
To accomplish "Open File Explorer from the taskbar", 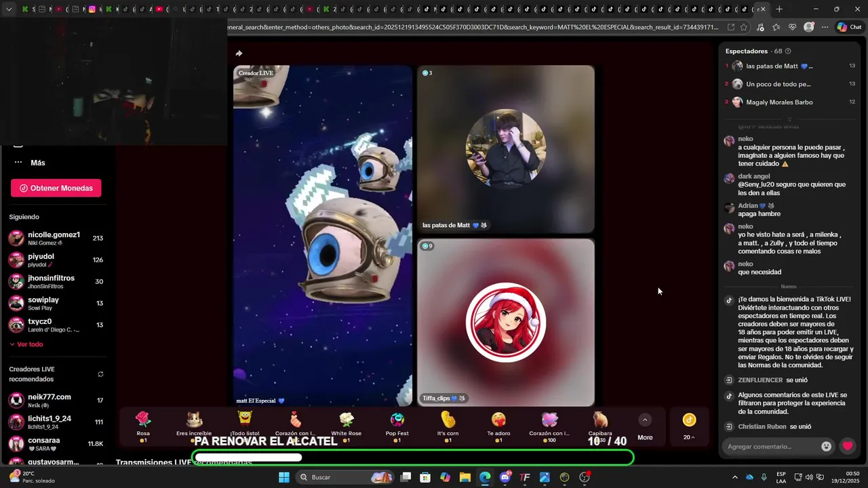I will 465,477.
